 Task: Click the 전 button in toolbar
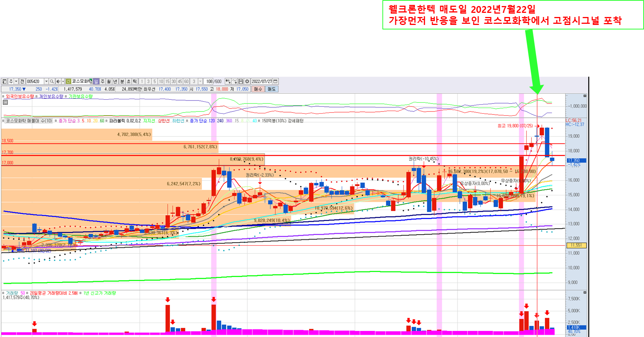tap(22, 81)
